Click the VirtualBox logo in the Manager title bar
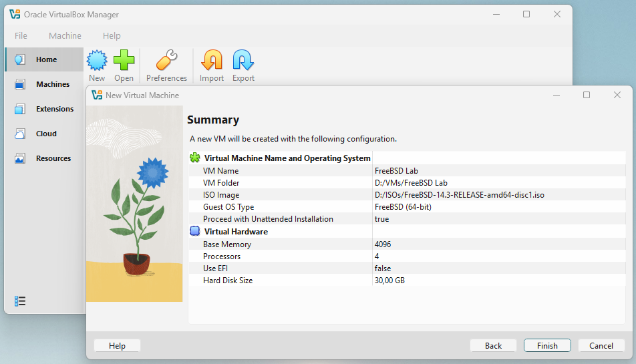The height and width of the screenshot is (364, 636). (15, 14)
